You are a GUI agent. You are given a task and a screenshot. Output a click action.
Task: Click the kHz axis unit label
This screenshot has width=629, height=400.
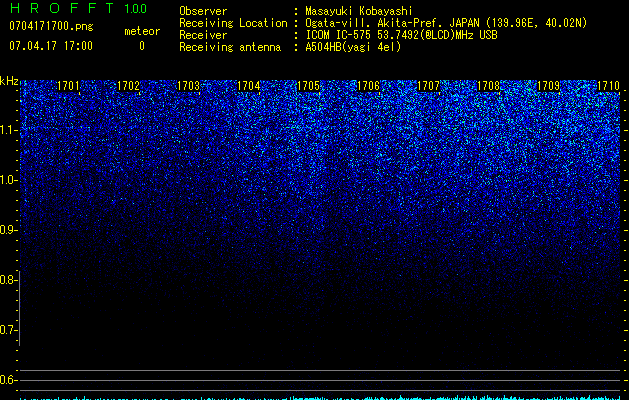(x=9, y=81)
